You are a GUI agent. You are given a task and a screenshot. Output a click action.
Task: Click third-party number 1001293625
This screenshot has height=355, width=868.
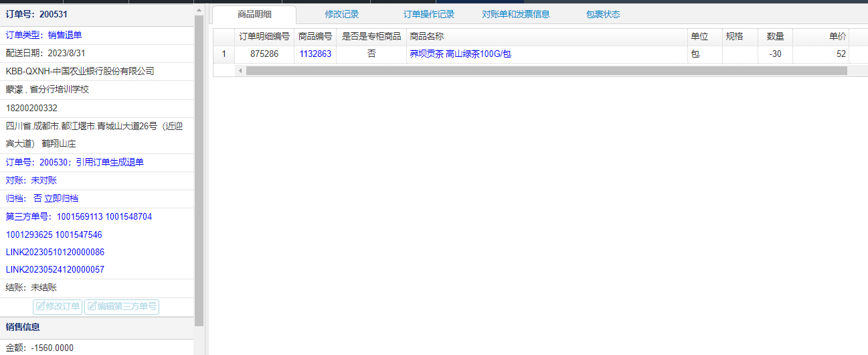(29, 234)
